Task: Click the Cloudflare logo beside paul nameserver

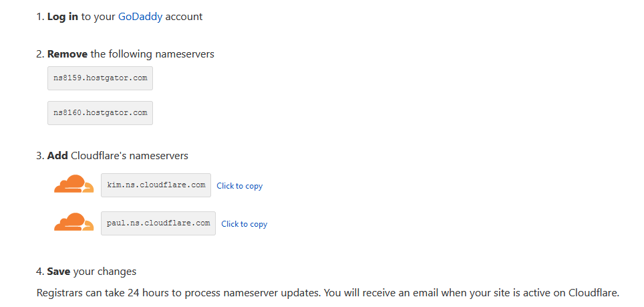Action: point(73,223)
